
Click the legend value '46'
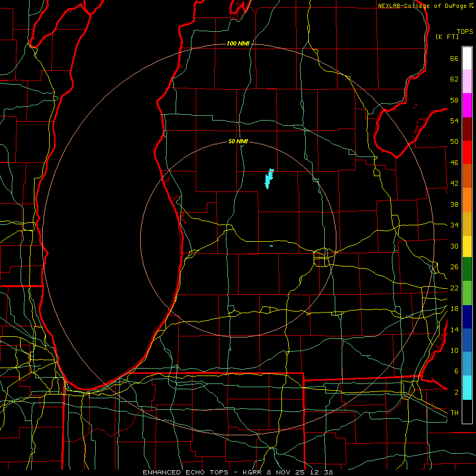[454, 163]
